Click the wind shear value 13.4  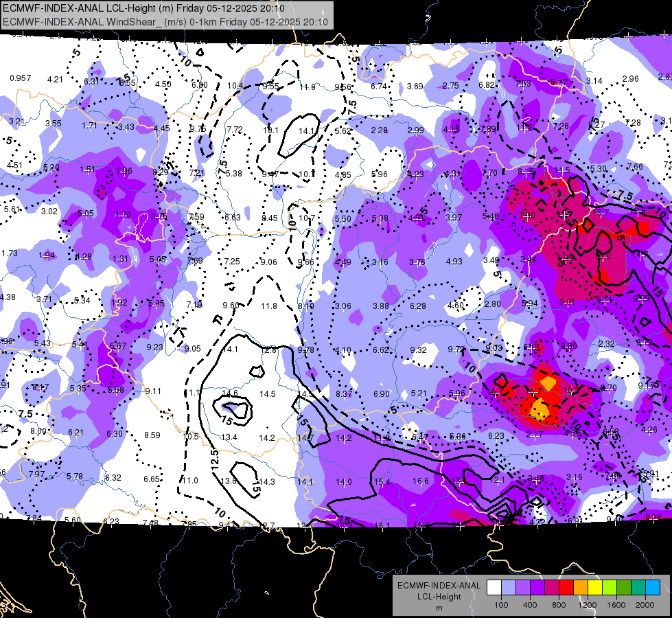click(x=229, y=437)
